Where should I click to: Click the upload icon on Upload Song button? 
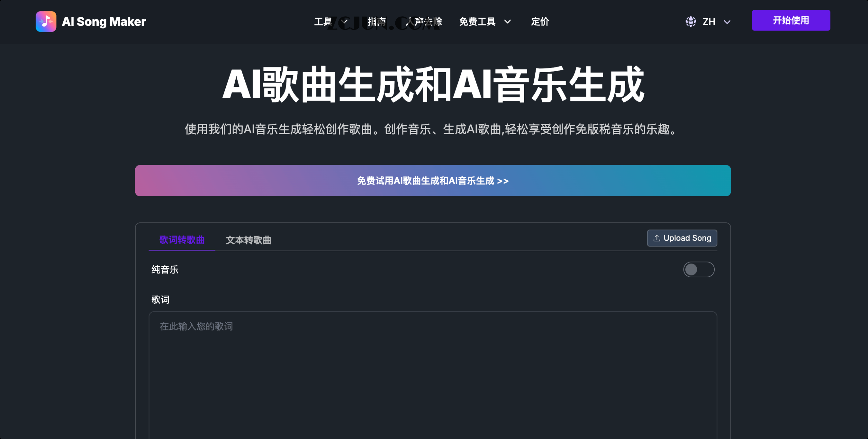pyautogui.click(x=656, y=238)
